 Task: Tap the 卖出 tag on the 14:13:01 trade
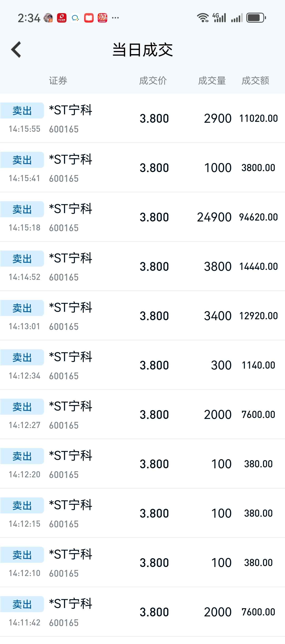click(x=22, y=308)
